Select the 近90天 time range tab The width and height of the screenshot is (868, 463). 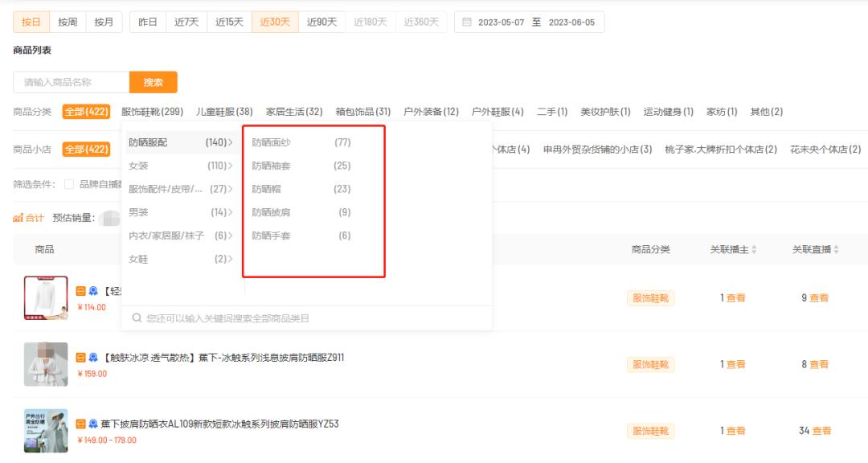[x=321, y=22]
